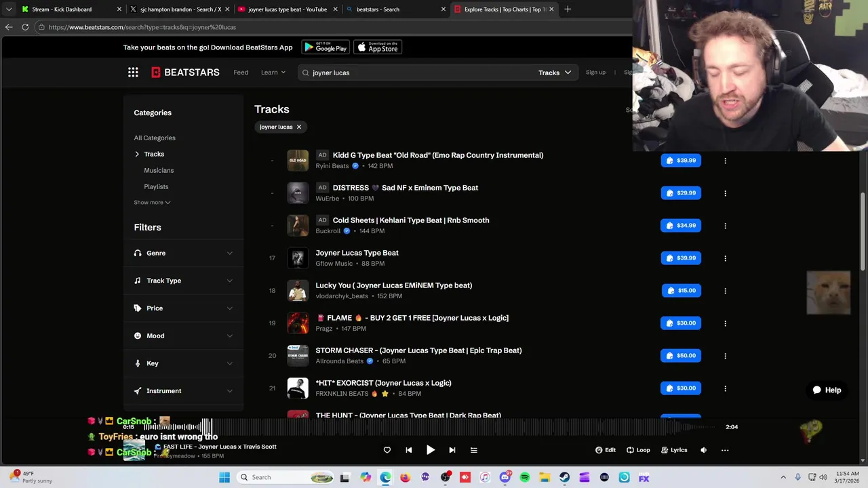Buy Lucky You beat for $15.00
This screenshot has height=488, width=868.
682,291
